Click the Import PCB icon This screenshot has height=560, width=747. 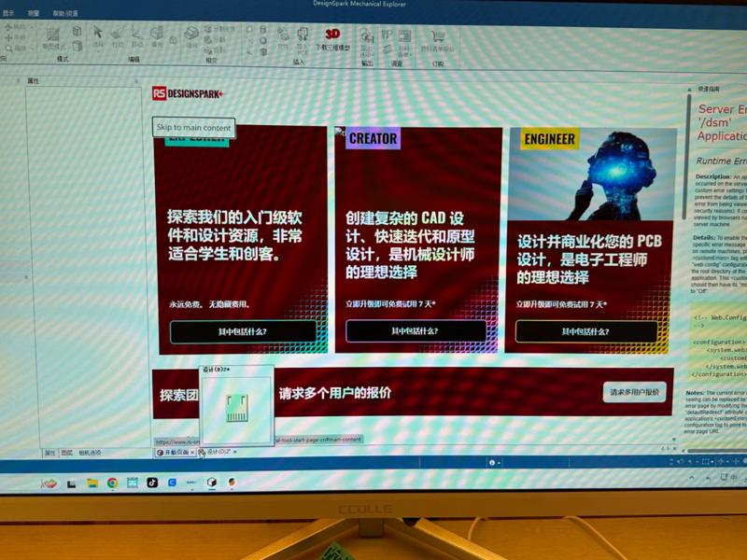pyautogui.click(x=303, y=35)
